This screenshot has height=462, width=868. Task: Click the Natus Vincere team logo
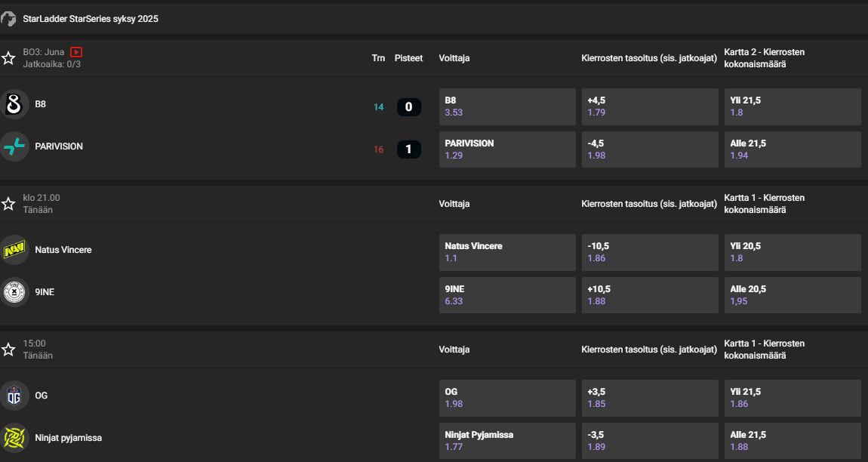tap(14, 250)
